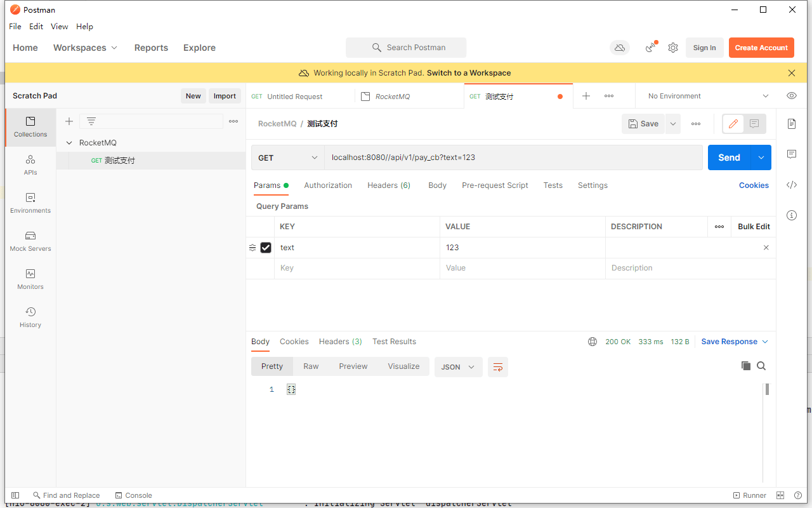Switch to the Pre-request Script tab

tap(495, 185)
